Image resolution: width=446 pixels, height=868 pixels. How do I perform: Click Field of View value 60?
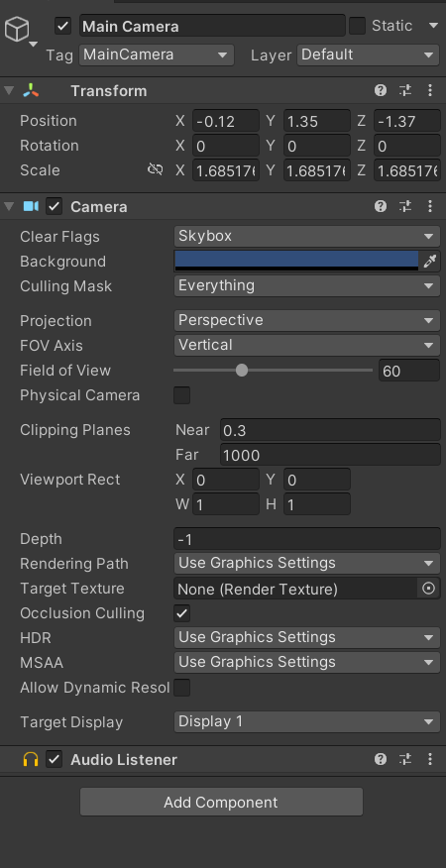tap(409, 371)
